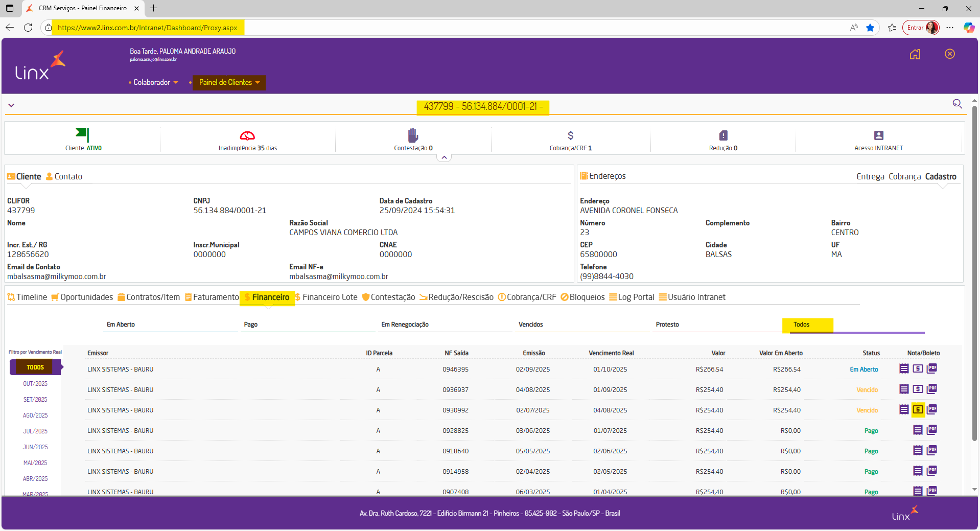The width and height of the screenshot is (980, 531).
Task: Click the Linx logo in header
Action: [40, 65]
